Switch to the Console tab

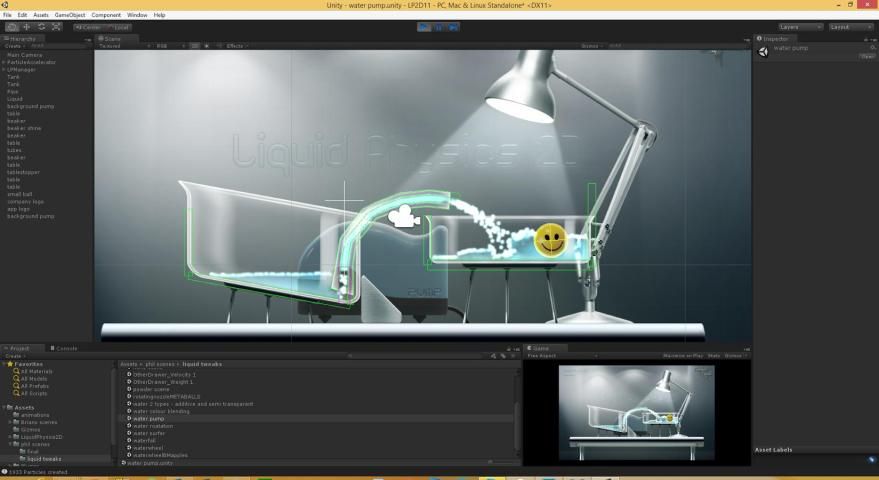pyautogui.click(x=66, y=348)
